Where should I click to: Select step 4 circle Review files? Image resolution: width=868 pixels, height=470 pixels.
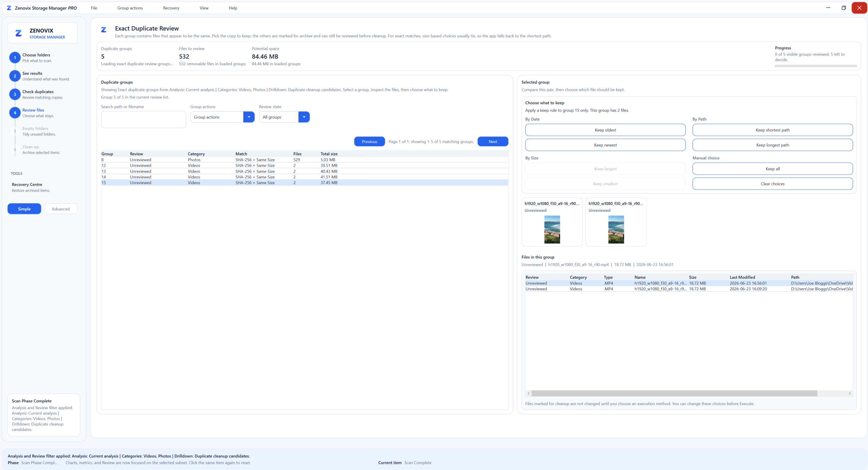click(x=15, y=113)
